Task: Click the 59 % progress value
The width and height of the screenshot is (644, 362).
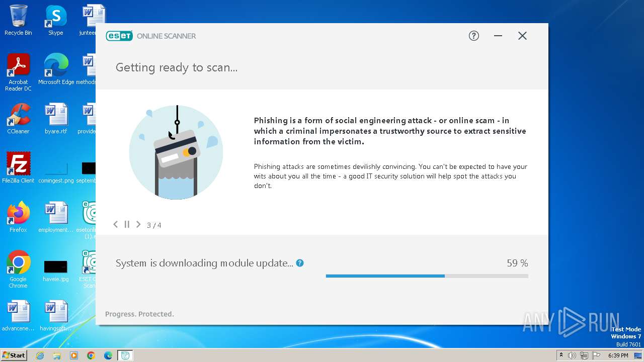Action: point(517,263)
